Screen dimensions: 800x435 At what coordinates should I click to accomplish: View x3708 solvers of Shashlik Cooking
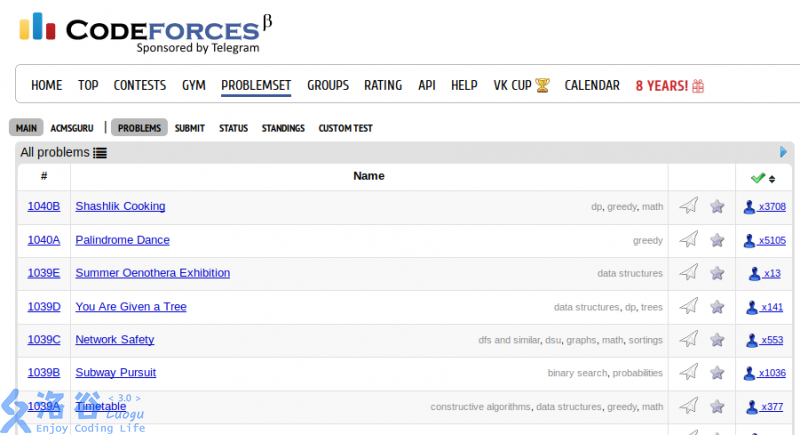[x=771, y=207]
